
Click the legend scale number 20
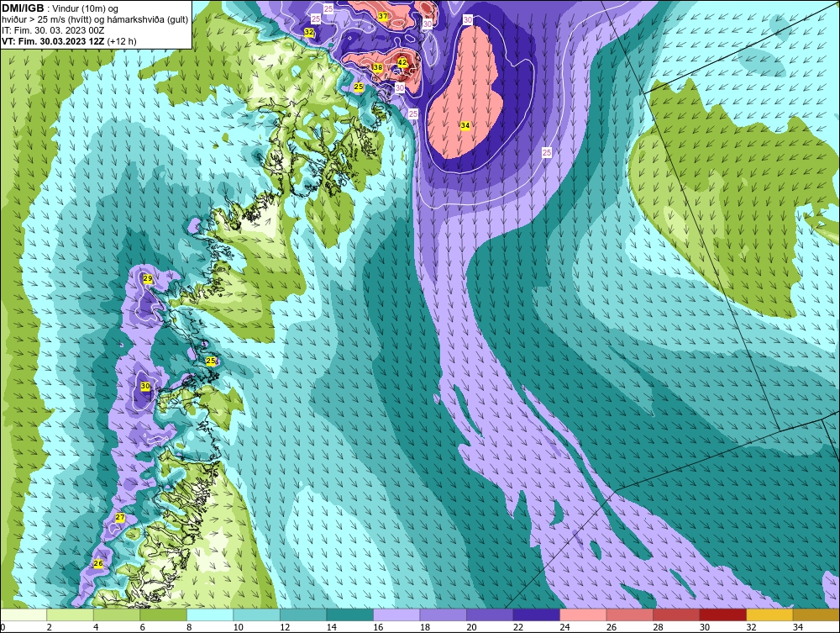coord(471,627)
